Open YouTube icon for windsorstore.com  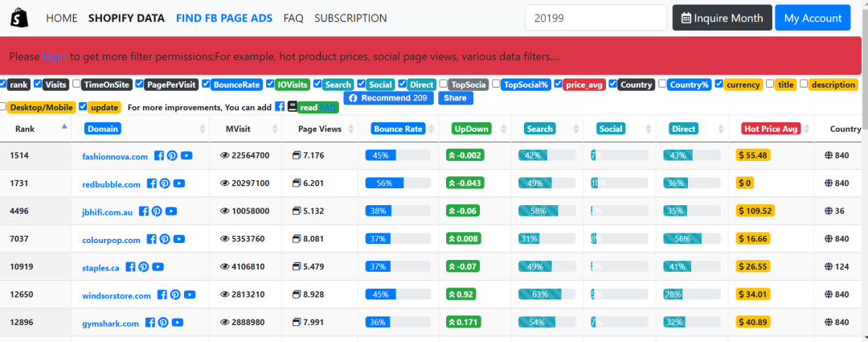click(x=190, y=295)
